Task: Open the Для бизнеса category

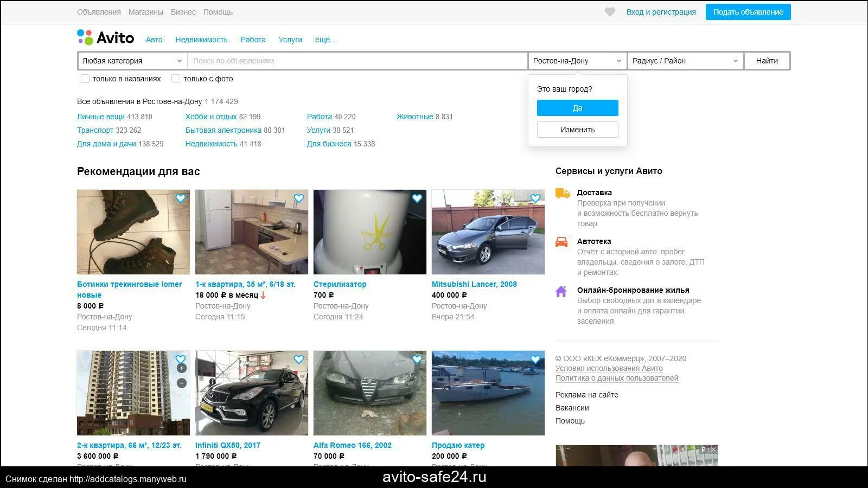Action: coord(329,144)
